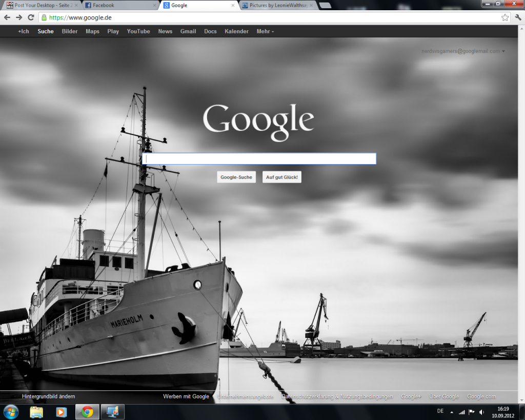This screenshot has height=420, width=525.
Task: Switch to the Pictures by LeonieWalthsay tab
Action: (x=278, y=5)
